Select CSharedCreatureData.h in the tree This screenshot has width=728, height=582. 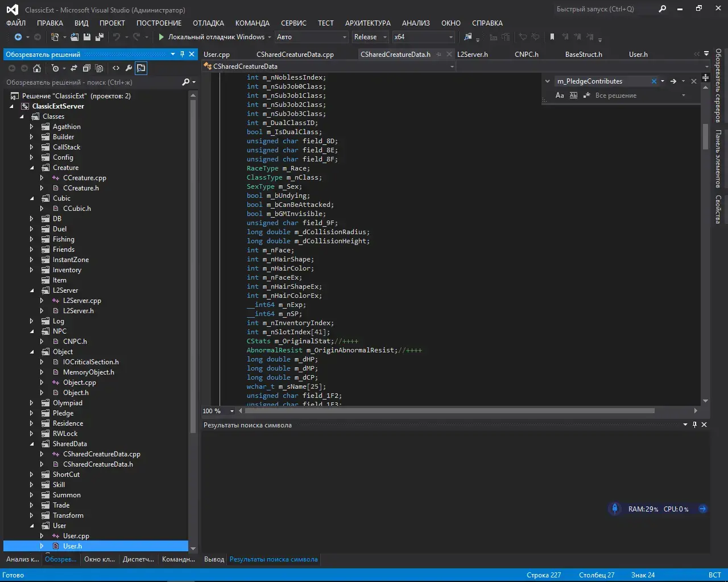98,464
